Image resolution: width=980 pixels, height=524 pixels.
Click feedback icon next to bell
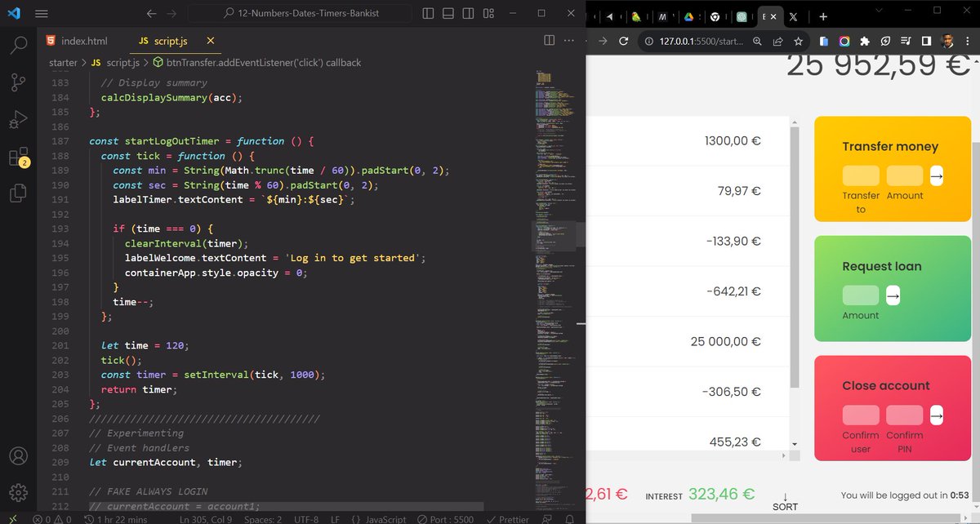pos(548,518)
